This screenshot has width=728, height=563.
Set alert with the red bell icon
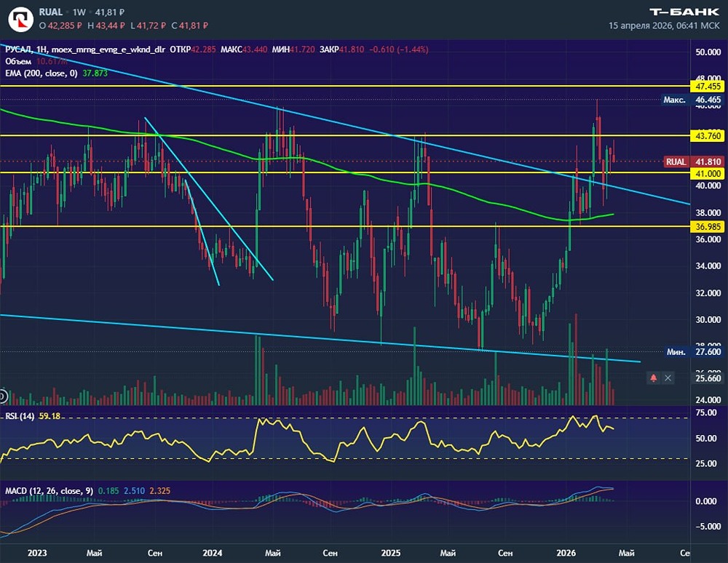(x=653, y=378)
